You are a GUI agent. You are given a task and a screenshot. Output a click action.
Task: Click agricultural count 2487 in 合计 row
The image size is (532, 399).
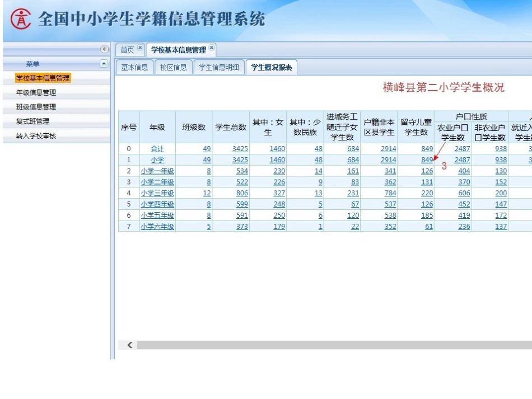(462, 149)
